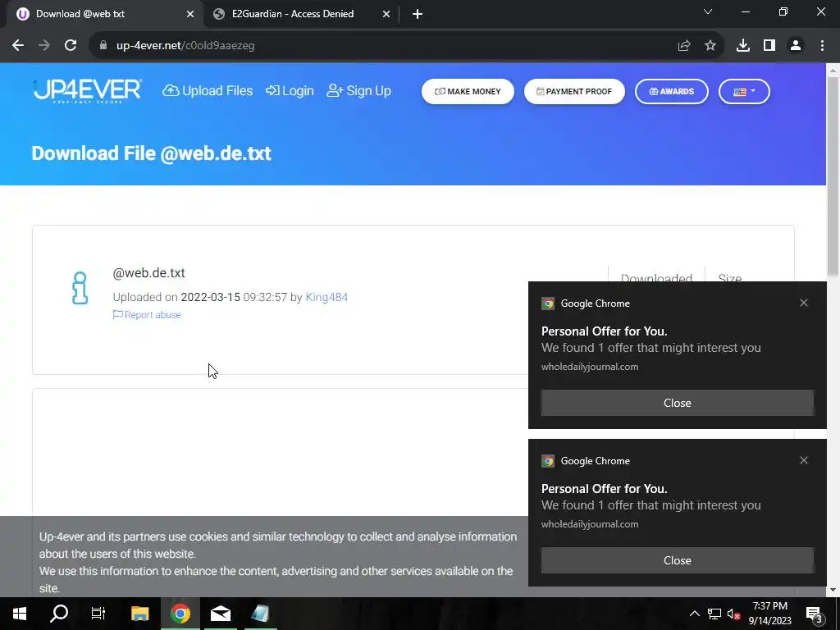Open uploader King484 profile link
This screenshot has width=840, height=630.
(326, 297)
